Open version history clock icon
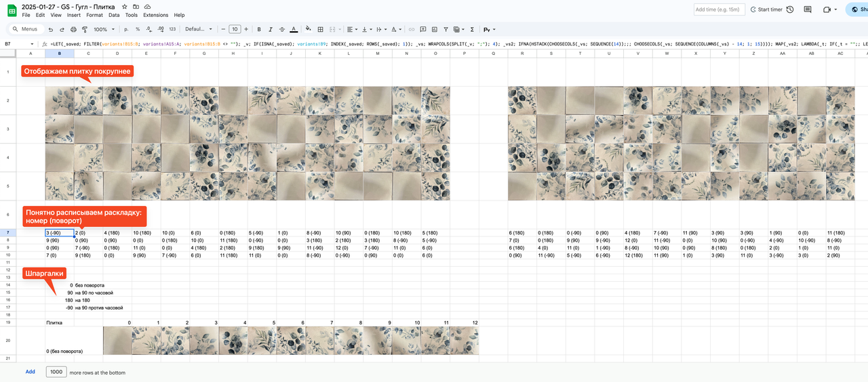This screenshot has width=868, height=382. coord(790,9)
